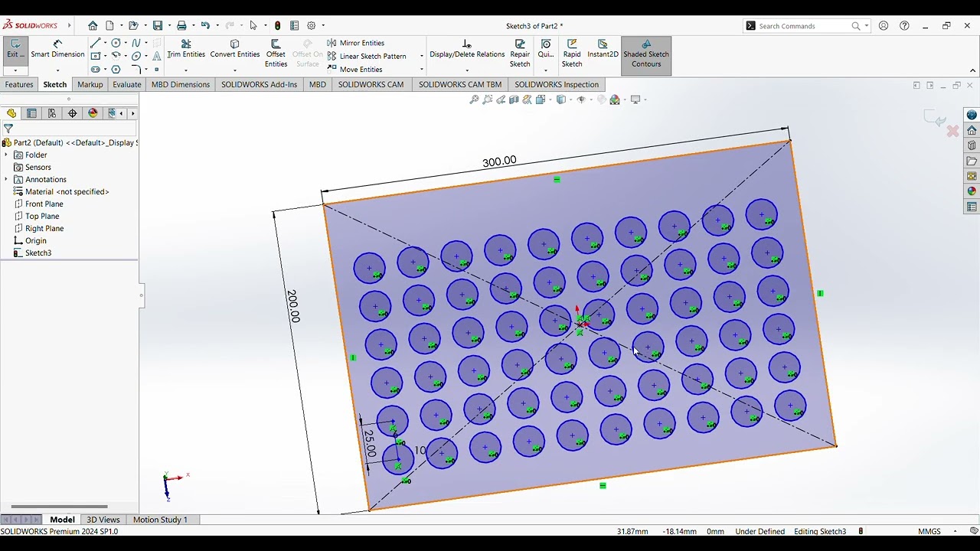Open the ConfigurationManager tab

(52, 113)
